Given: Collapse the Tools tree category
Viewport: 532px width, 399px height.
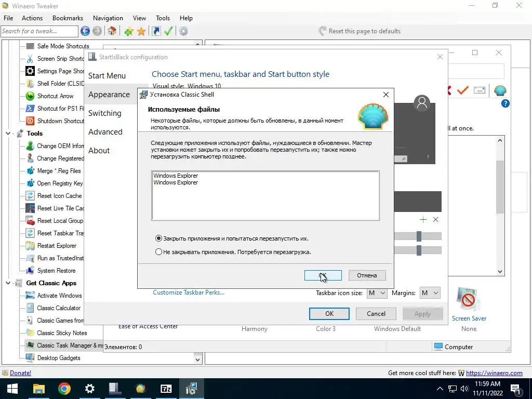Looking at the screenshot, I should tap(8, 134).
